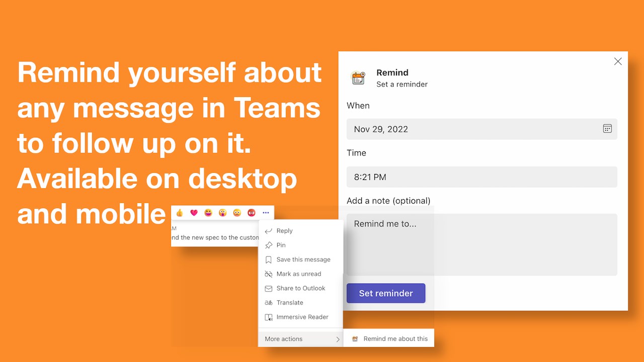Choose Mark as unread
Image resolution: width=644 pixels, height=362 pixels.
(x=301, y=274)
